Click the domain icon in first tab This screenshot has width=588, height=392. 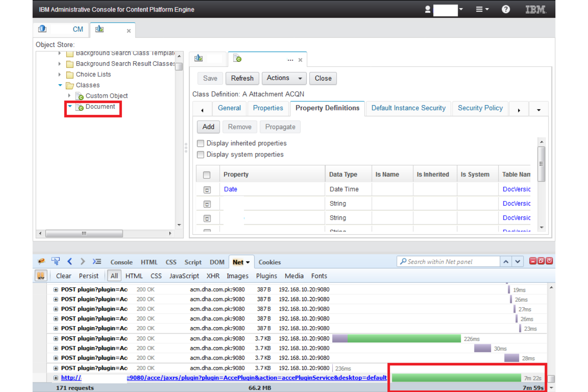tap(42, 29)
